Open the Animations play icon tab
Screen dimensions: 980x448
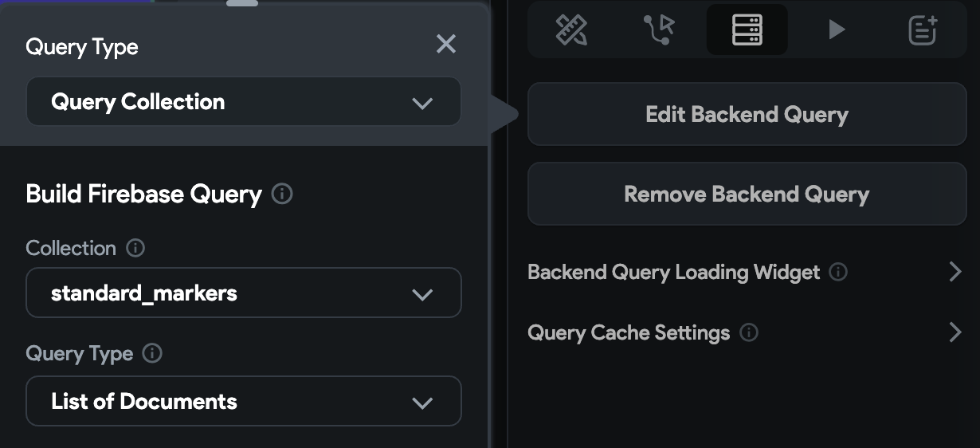tap(836, 30)
